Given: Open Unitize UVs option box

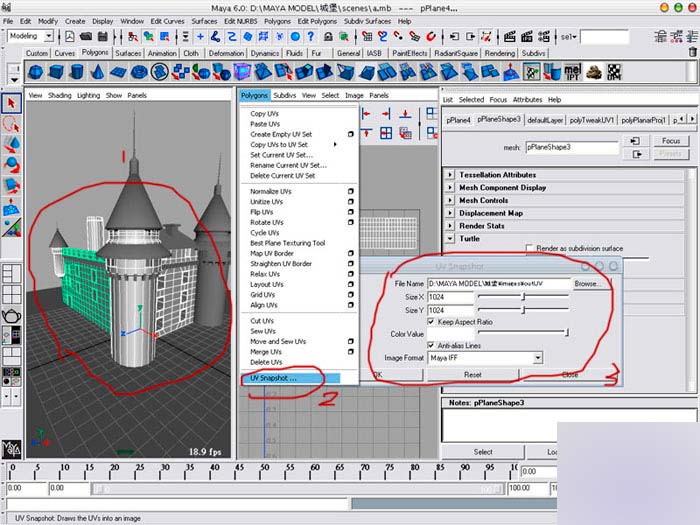Looking at the screenshot, I should 350,202.
